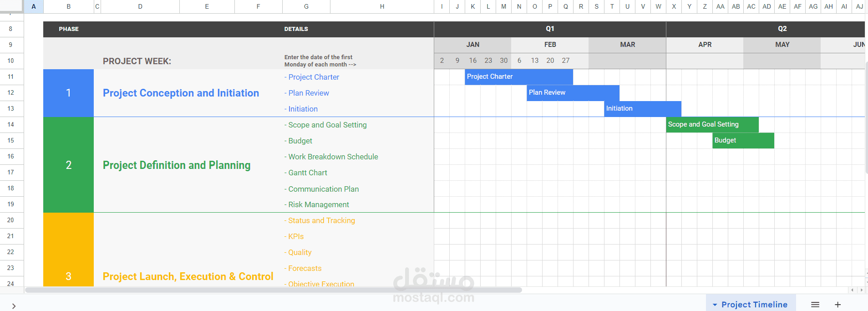Select green phase 2 number cell
The width and height of the screenshot is (868, 311).
click(68, 165)
